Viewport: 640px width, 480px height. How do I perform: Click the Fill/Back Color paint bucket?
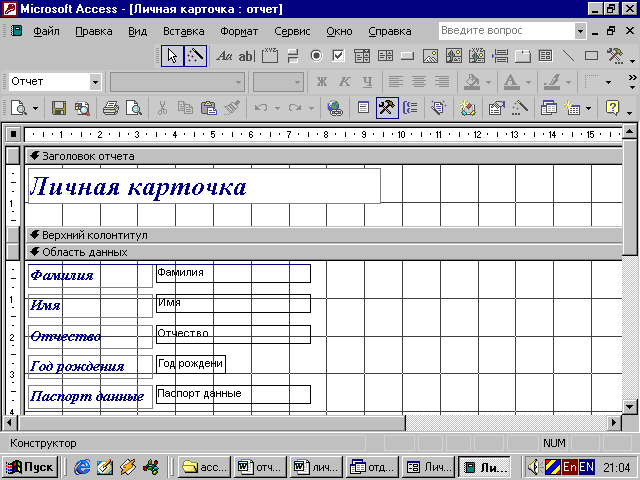(473, 81)
